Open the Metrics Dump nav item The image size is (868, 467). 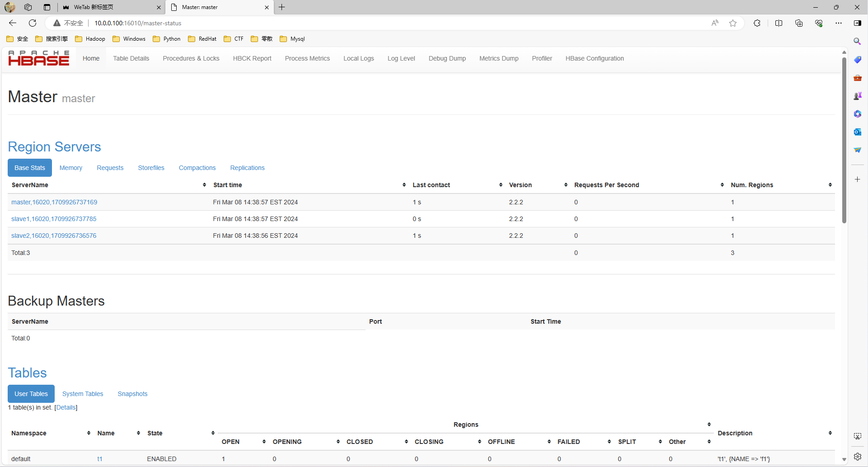point(499,58)
